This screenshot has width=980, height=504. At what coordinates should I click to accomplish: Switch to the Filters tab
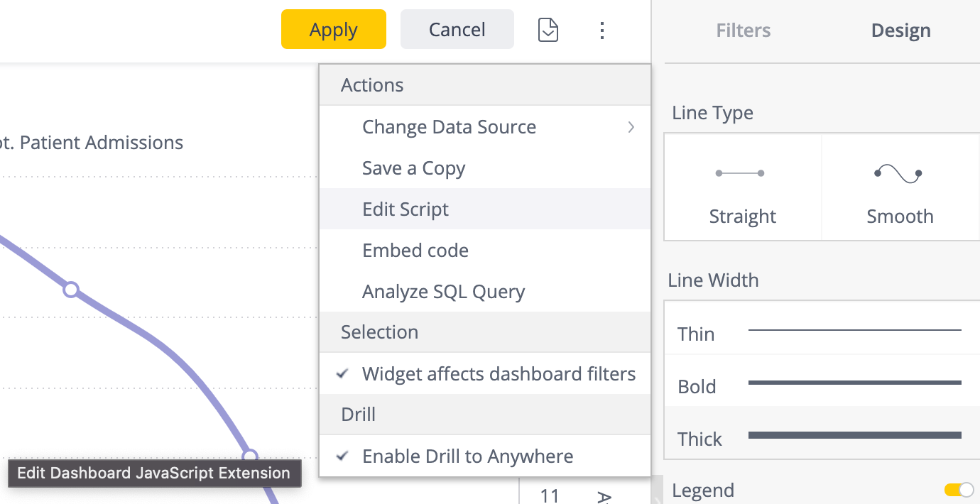743,30
